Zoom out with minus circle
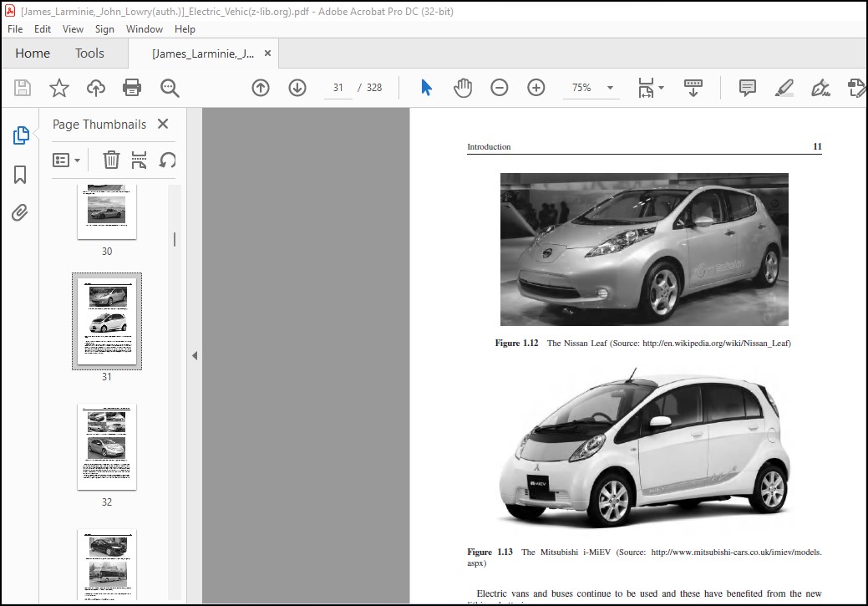Viewport: 868px width, 606px height. 499,88
